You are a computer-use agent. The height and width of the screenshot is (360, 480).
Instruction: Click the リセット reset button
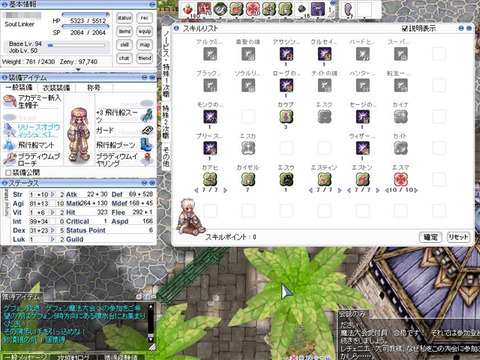pyautogui.click(x=458, y=237)
